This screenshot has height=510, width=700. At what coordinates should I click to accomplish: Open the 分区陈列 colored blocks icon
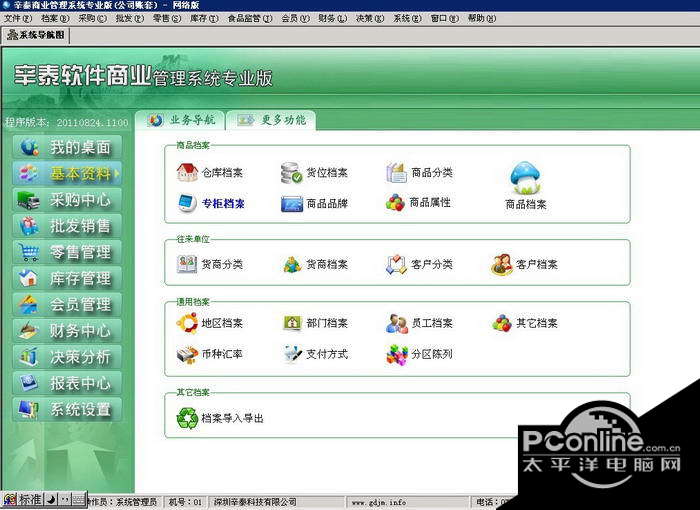click(x=397, y=355)
